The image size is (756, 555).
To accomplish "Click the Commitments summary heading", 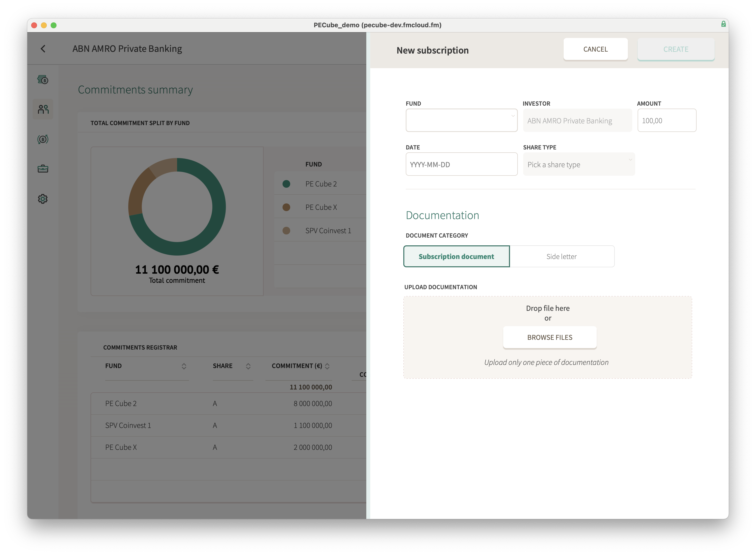I will pos(135,90).
